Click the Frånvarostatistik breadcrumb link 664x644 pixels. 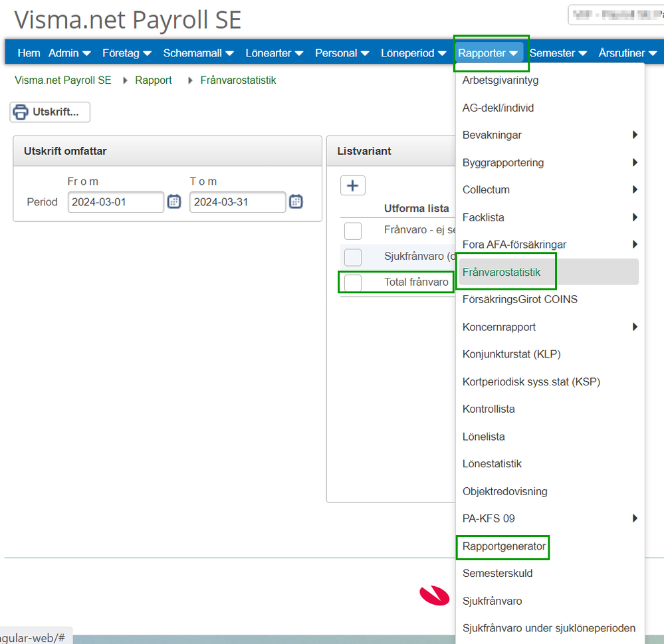(238, 80)
